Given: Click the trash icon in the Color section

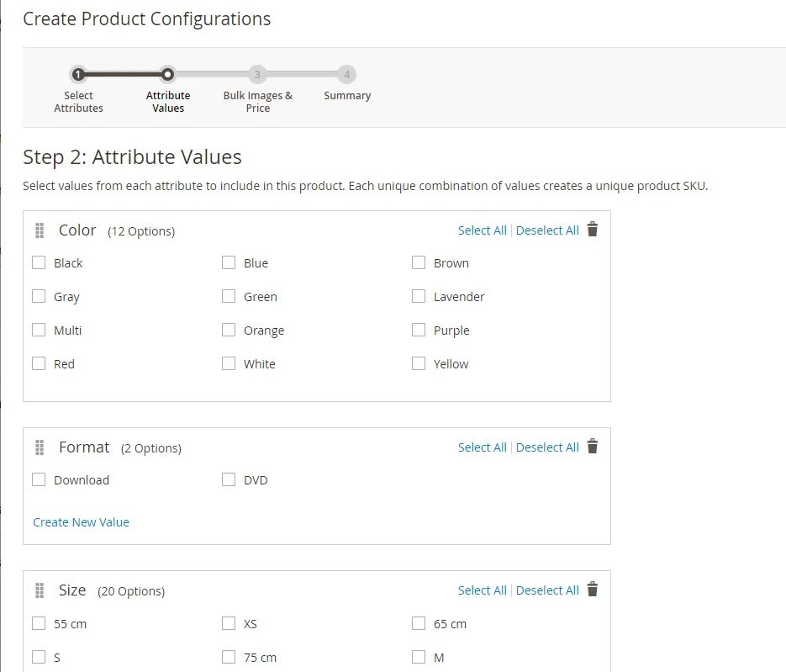Looking at the screenshot, I should tap(593, 230).
